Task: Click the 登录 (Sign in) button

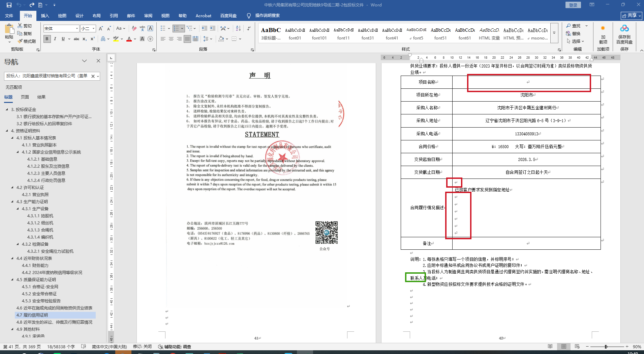Action: (x=573, y=5)
